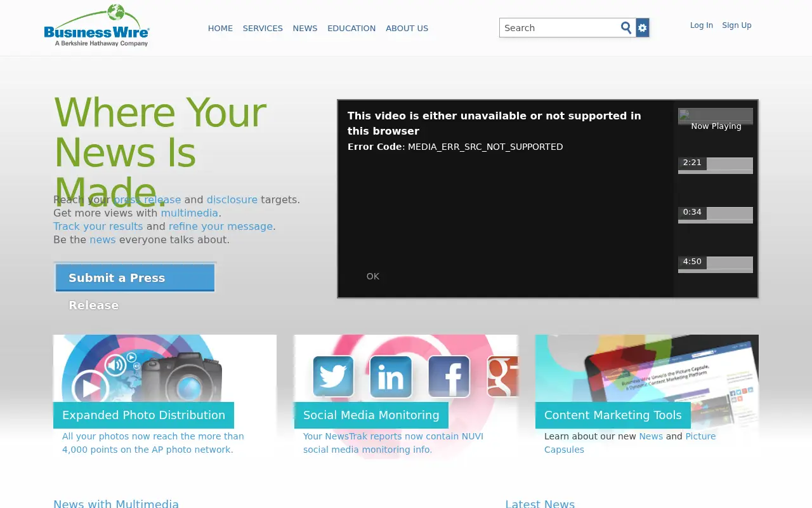Focus the Search input field

click(x=560, y=28)
